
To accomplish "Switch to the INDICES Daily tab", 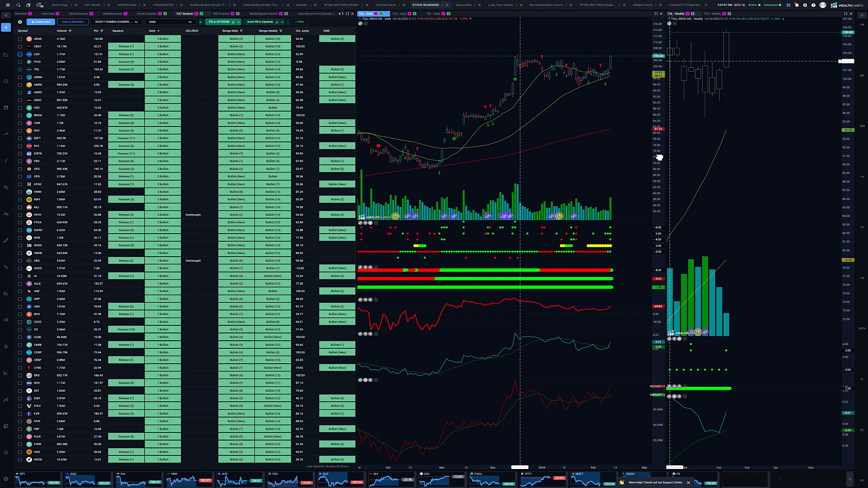I will point(127,5).
